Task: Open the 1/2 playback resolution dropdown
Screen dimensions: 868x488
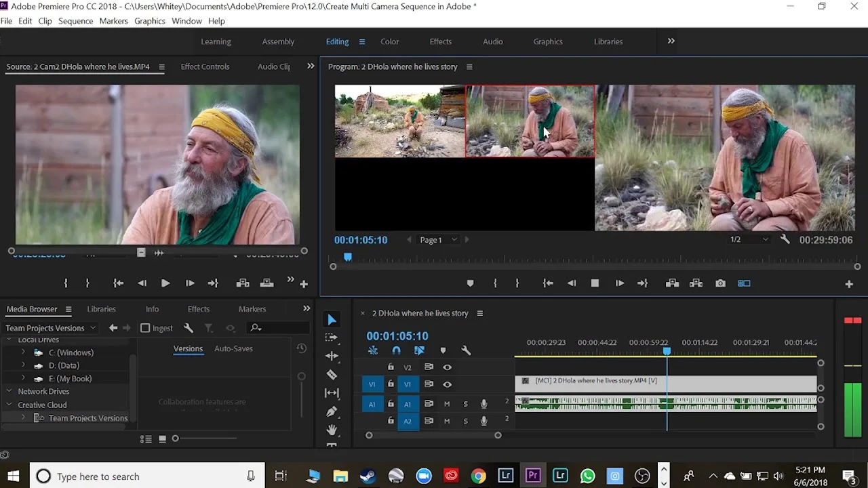Action: tap(749, 240)
